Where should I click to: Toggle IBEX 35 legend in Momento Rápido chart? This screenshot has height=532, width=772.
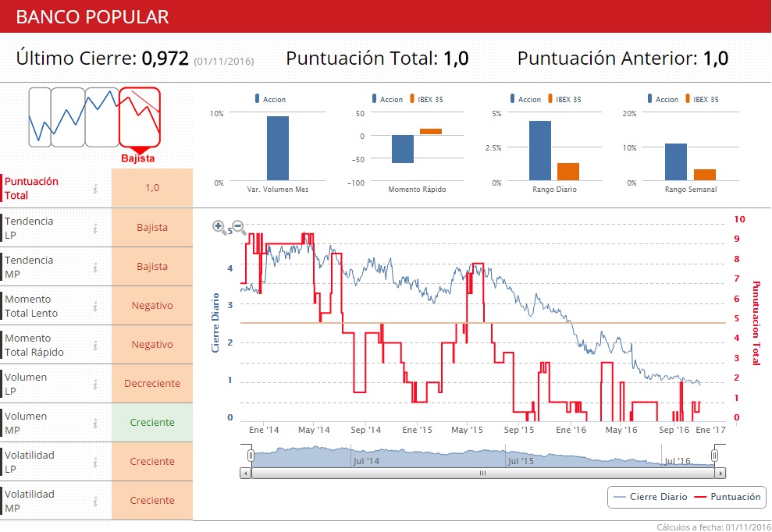point(426,99)
